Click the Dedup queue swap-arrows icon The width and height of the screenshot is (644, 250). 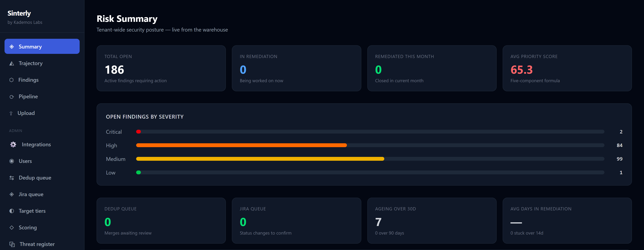click(12, 178)
